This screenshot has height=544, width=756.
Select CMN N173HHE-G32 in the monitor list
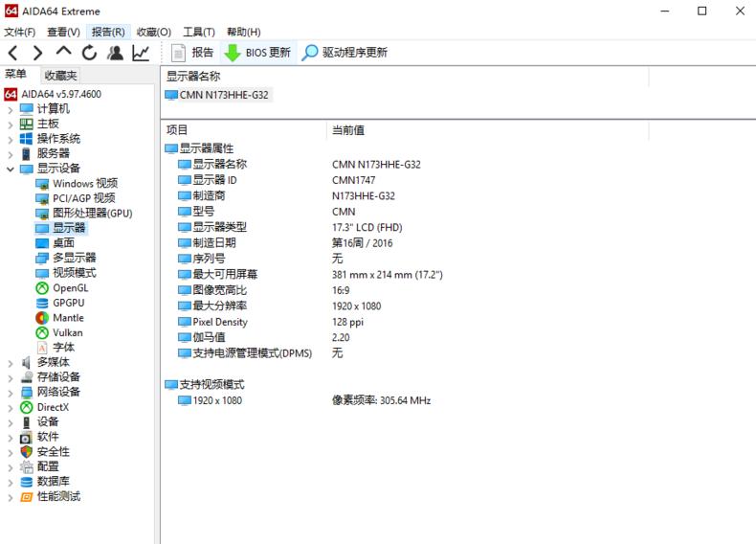(x=217, y=95)
